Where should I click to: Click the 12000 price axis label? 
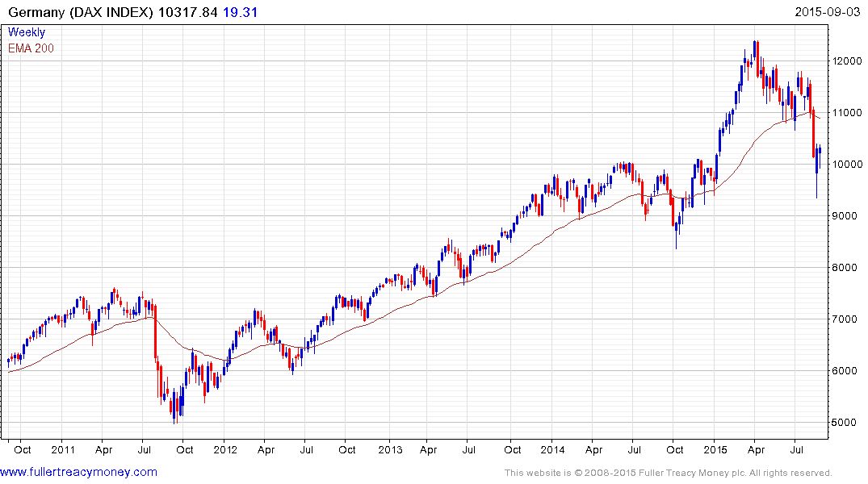click(x=847, y=60)
